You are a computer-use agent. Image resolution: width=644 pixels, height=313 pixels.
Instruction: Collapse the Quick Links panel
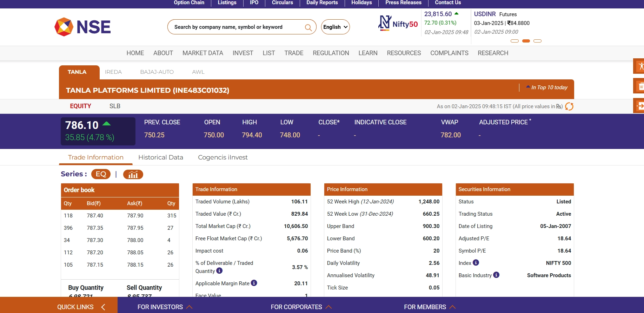tap(103, 307)
